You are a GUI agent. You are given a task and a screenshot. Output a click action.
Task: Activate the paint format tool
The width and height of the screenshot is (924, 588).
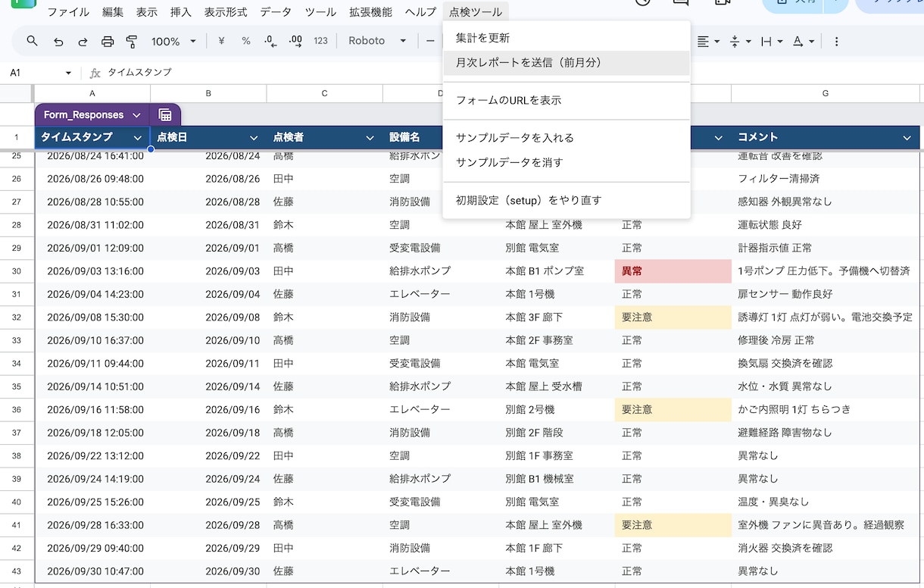click(132, 41)
